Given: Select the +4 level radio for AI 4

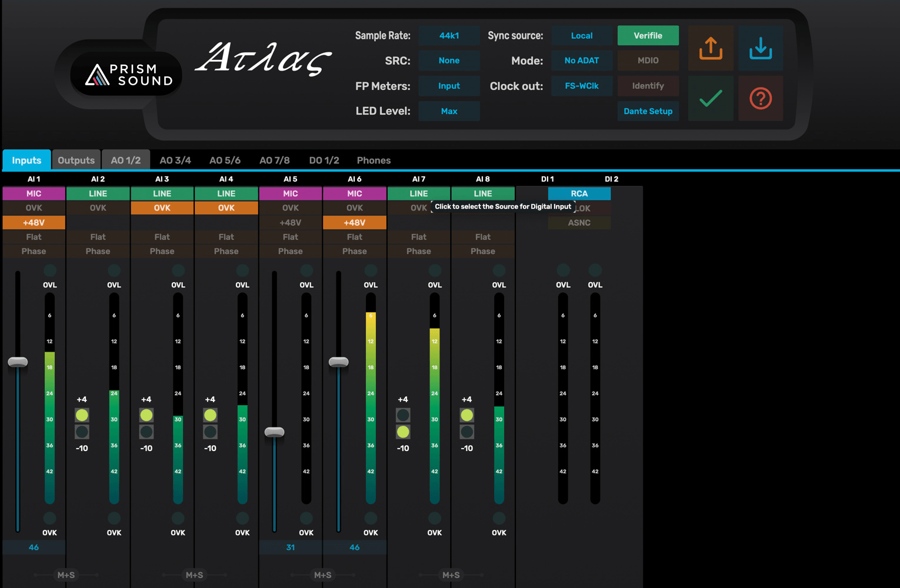Looking at the screenshot, I should (x=210, y=415).
